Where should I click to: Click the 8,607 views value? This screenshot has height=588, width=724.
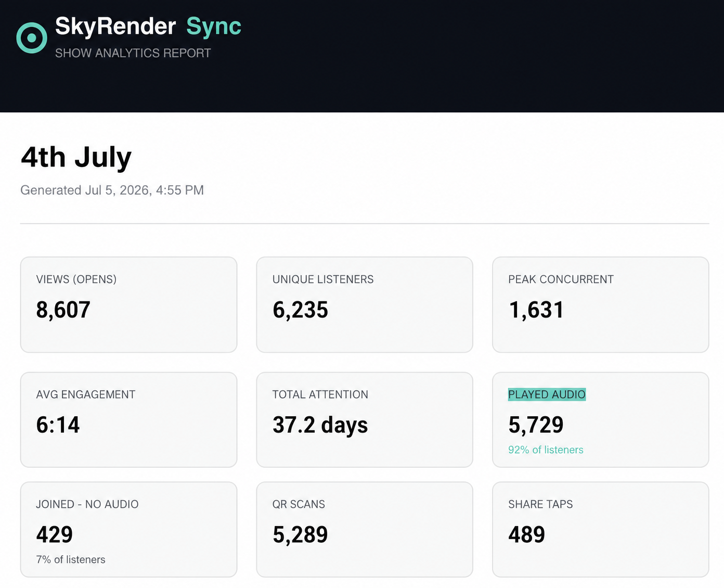click(x=63, y=310)
